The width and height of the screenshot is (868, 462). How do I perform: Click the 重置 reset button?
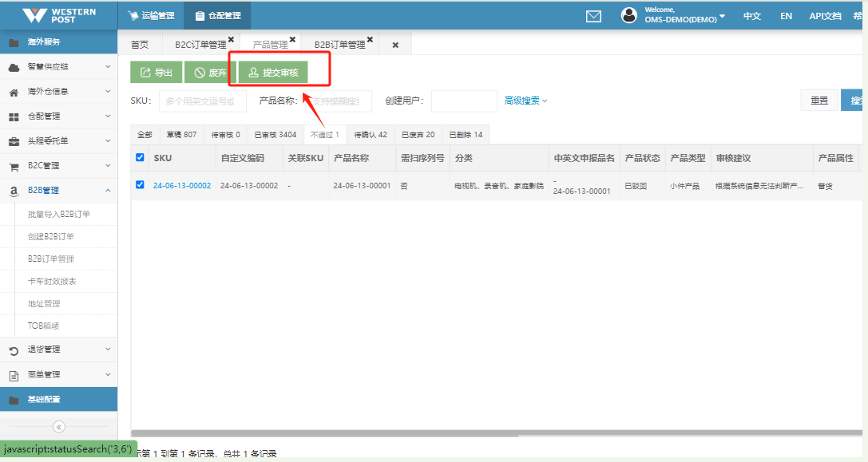click(819, 101)
